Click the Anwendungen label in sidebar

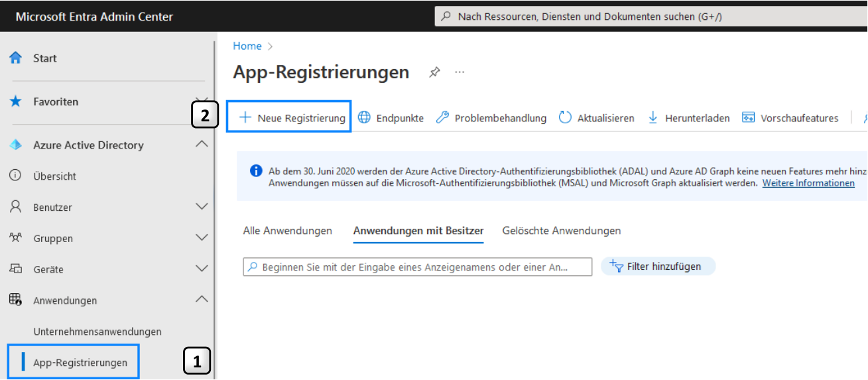pos(65,300)
